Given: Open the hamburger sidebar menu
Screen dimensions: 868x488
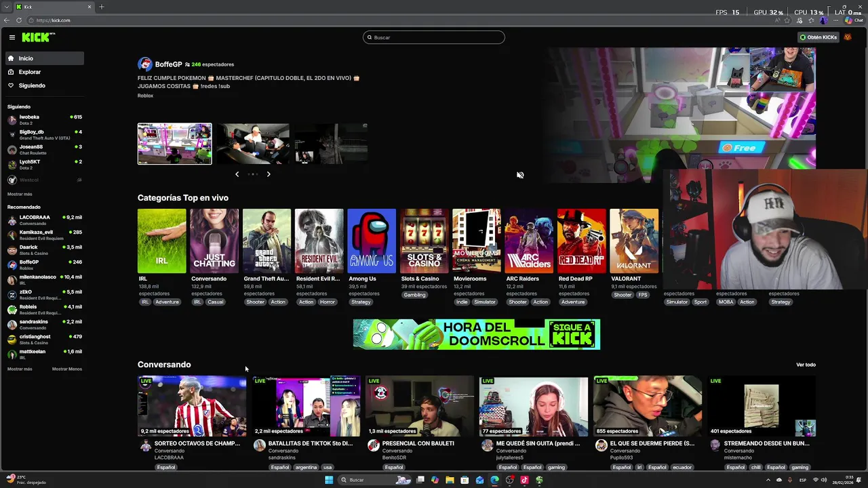Looking at the screenshot, I should 12,37.
